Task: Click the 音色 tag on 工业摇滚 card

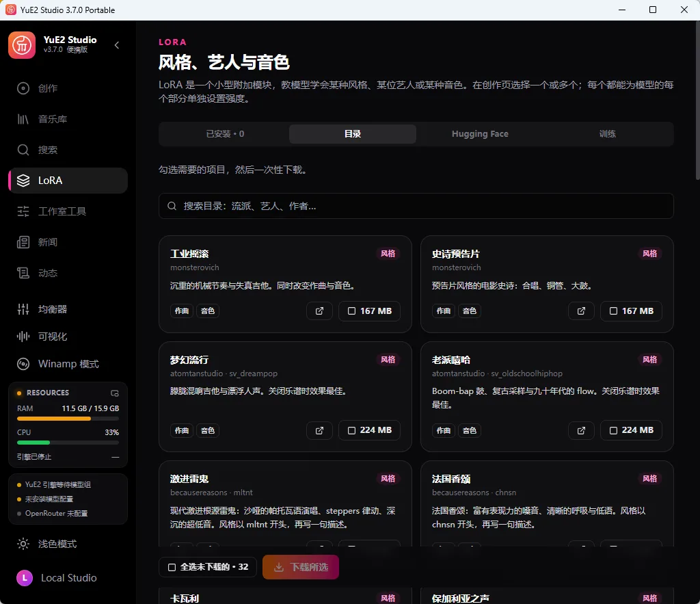Action: pos(208,311)
